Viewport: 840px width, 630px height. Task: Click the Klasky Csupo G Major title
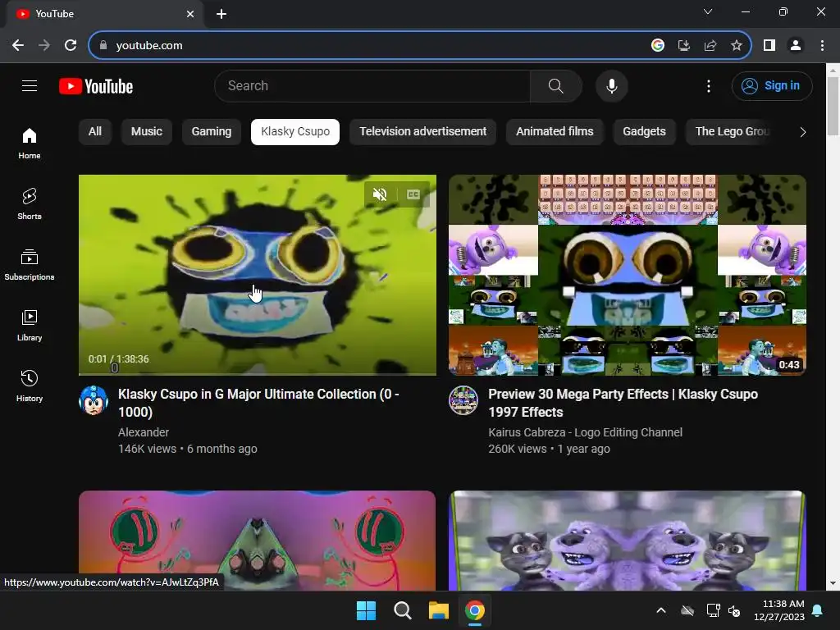pos(258,403)
